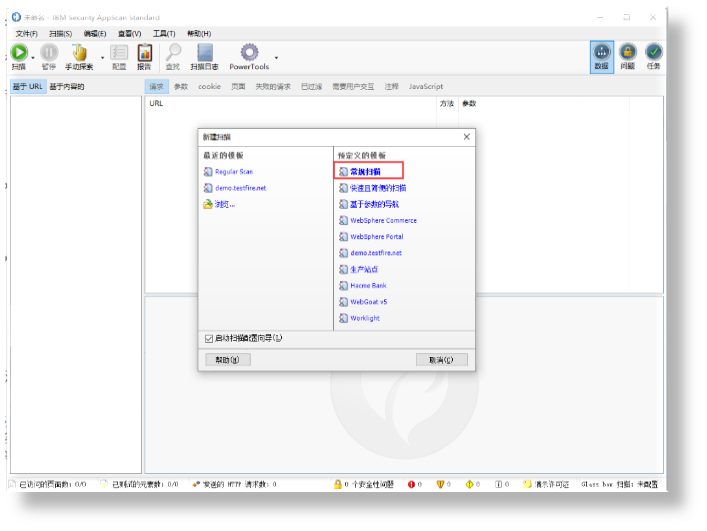707x531 pixels.
Task: Open the 扫描(S) menu
Action: pos(60,33)
